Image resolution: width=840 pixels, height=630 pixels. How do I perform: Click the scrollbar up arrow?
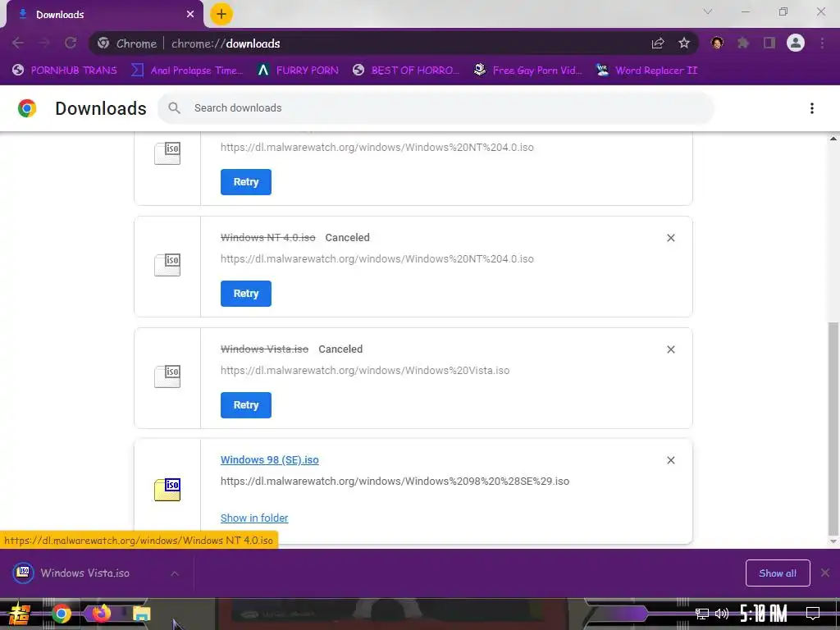pyautogui.click(x=833, y=139)
